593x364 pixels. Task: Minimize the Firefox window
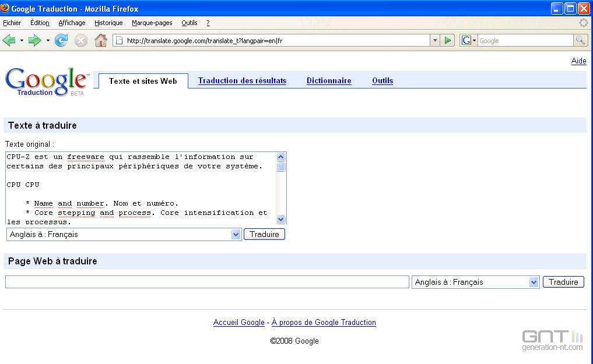coord(556,8)
